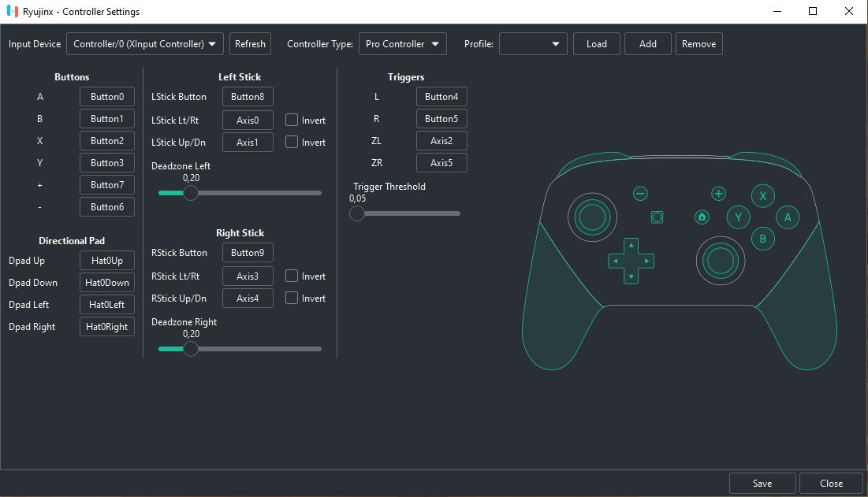Open the Input Device dropdown
Image resolution: width=868 pixels, height=497 pixels.
point(144,43)
